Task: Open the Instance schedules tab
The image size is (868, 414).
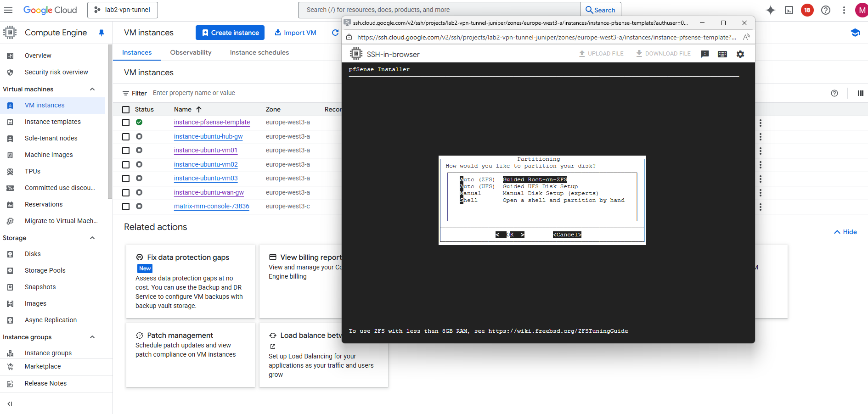Action: [259, 52]
